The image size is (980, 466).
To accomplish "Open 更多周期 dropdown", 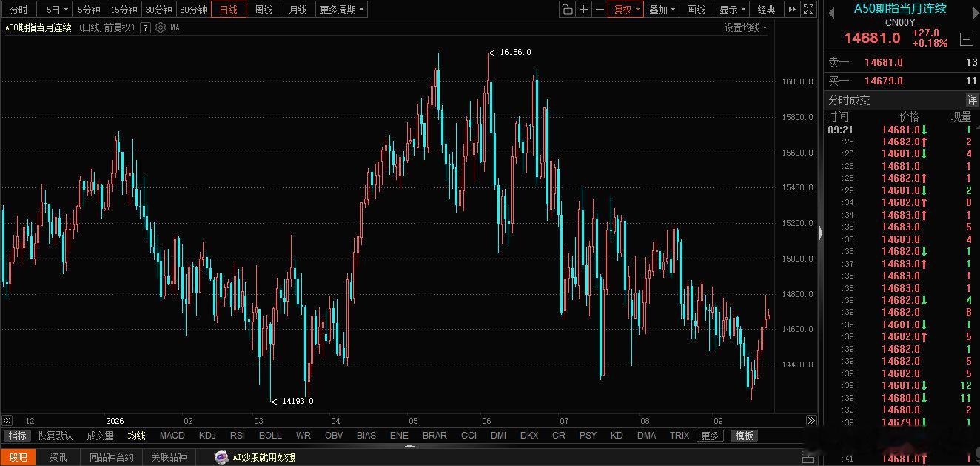I will 341,10.
